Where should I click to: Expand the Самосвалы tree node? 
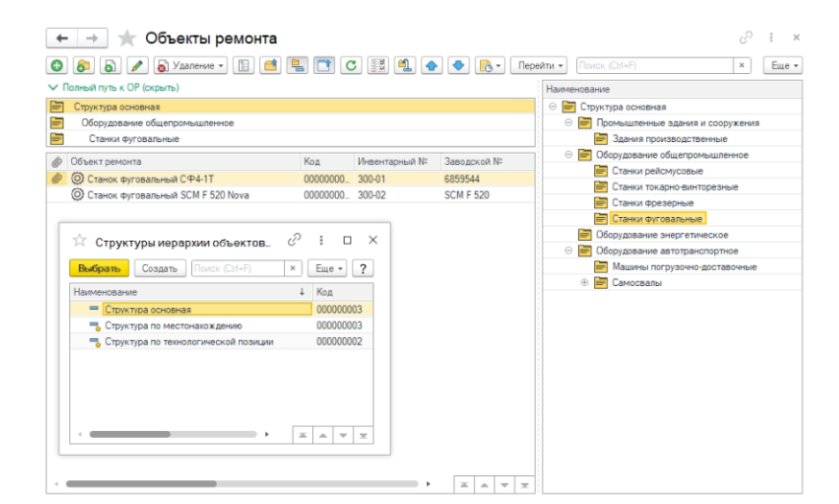584,283
